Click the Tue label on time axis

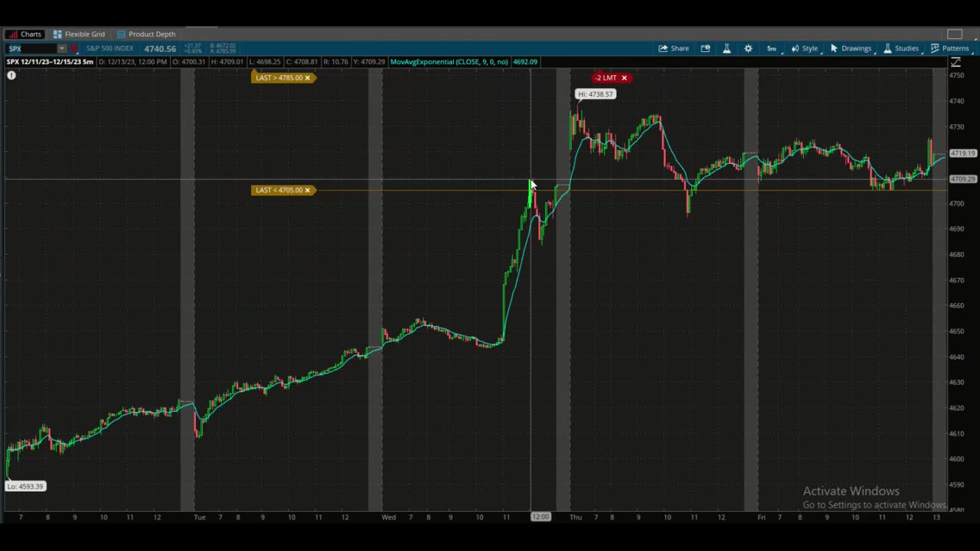coord(200,517)
